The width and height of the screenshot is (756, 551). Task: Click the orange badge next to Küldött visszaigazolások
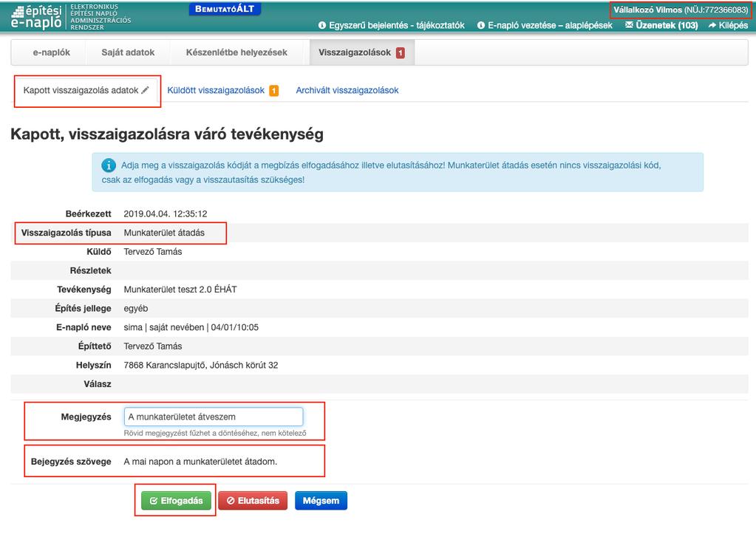(274, 90)
